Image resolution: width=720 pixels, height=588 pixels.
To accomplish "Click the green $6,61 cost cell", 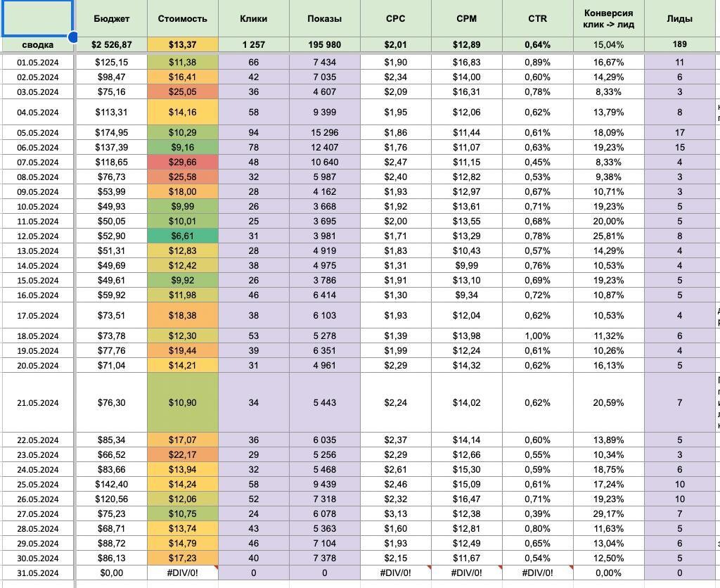I will 182,236.
